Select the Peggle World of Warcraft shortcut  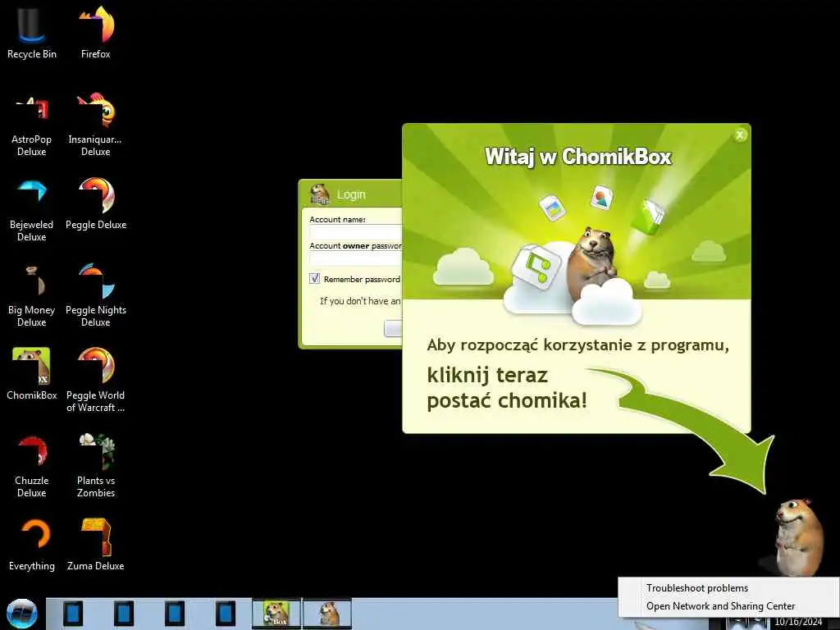(96, 381)
